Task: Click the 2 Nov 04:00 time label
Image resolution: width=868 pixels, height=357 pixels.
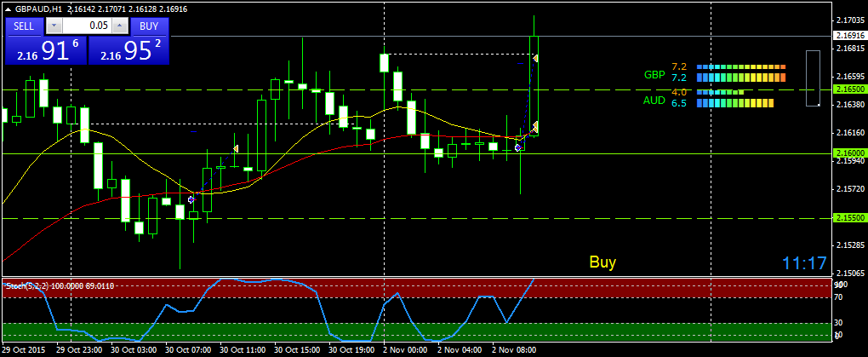Action: [x=460, y=350]
